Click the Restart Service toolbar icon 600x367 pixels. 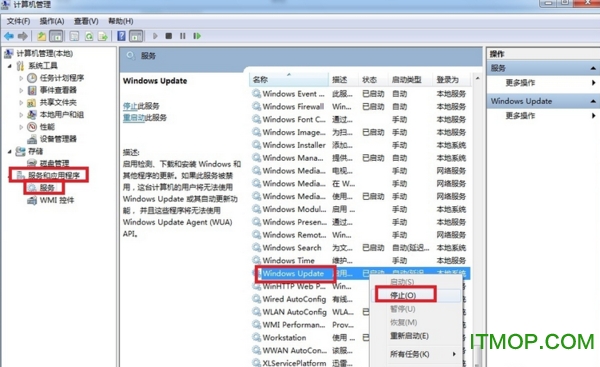click(197, 36)
